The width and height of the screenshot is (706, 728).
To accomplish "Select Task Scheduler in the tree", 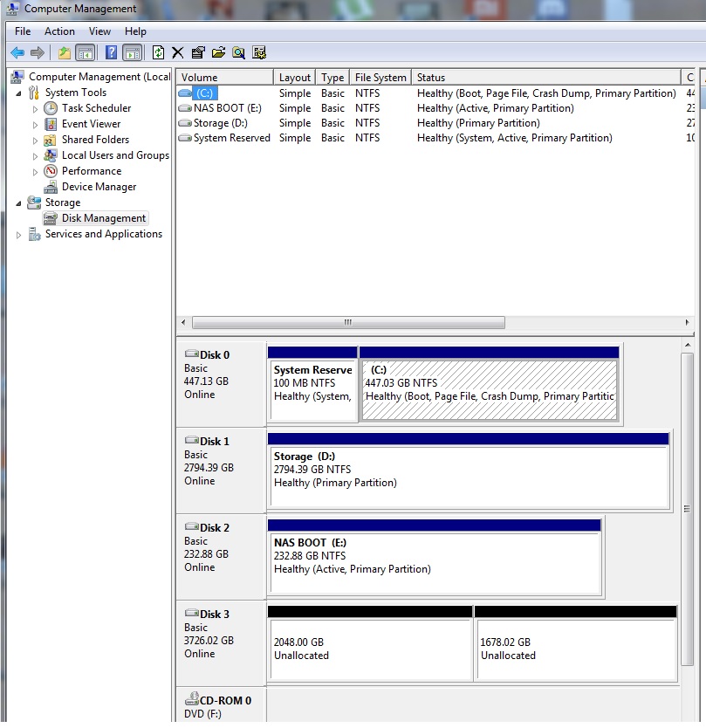I will pyautogui.click(x=97, y=108).
